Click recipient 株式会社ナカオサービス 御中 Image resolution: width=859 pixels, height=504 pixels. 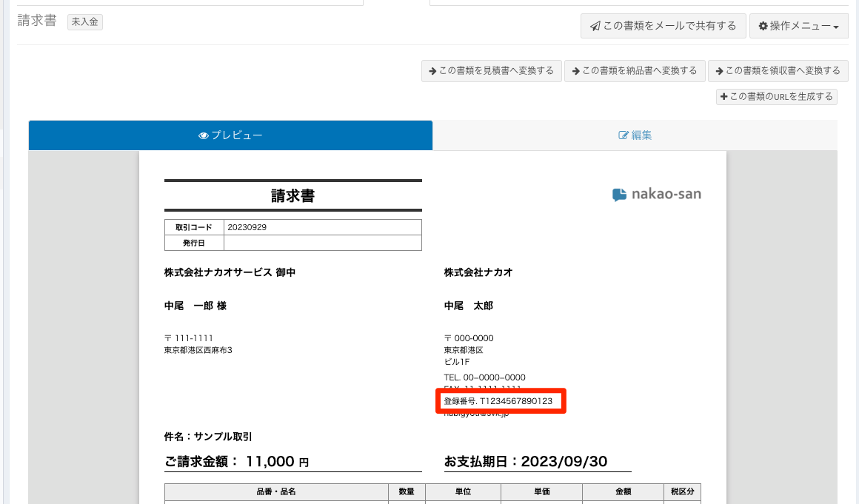point(230,272)
